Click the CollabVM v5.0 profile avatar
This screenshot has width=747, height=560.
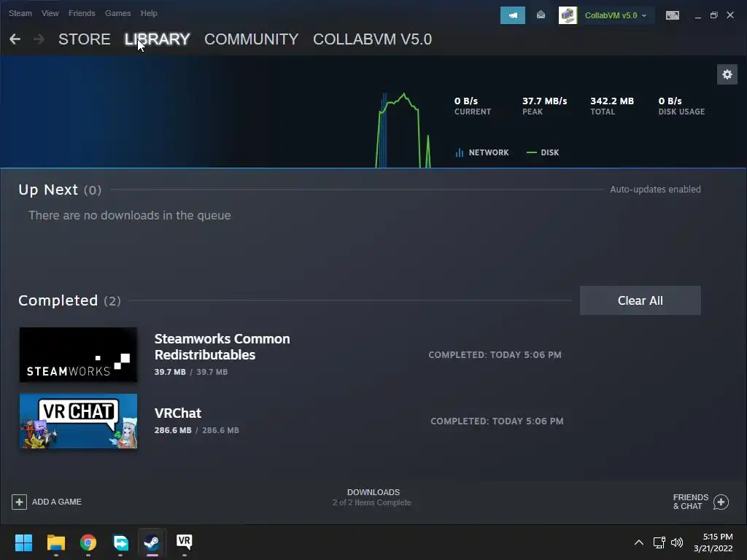[x=568, y=15]
